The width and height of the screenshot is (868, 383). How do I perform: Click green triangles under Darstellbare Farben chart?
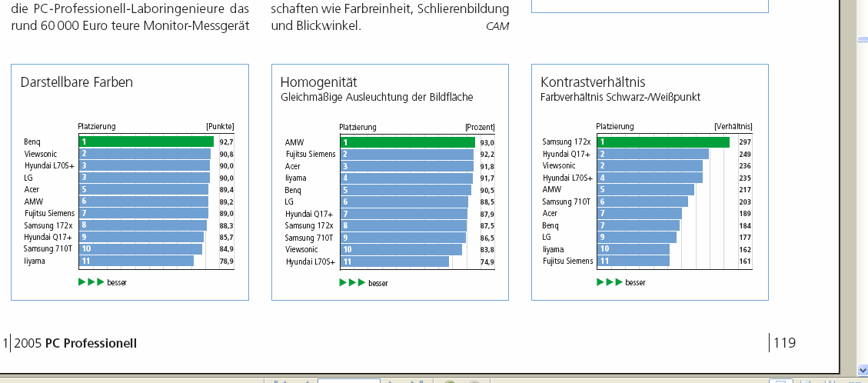(x=91, y=282)
